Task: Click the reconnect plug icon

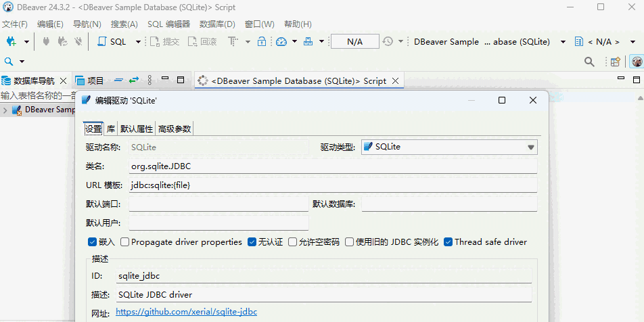Action: [x=62, y=41]
